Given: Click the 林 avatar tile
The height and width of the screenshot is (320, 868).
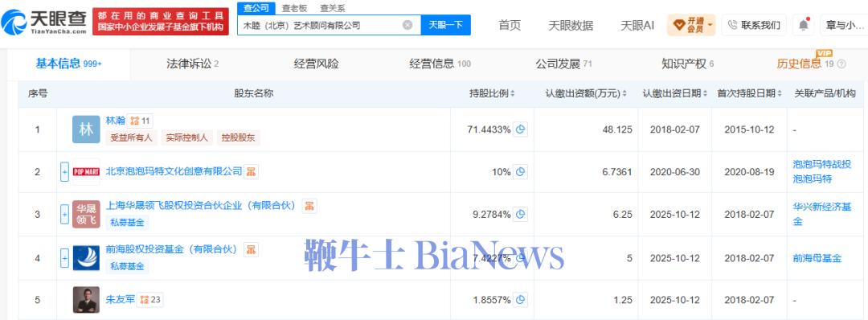Looking at the screenshot, I should (86, 129).
